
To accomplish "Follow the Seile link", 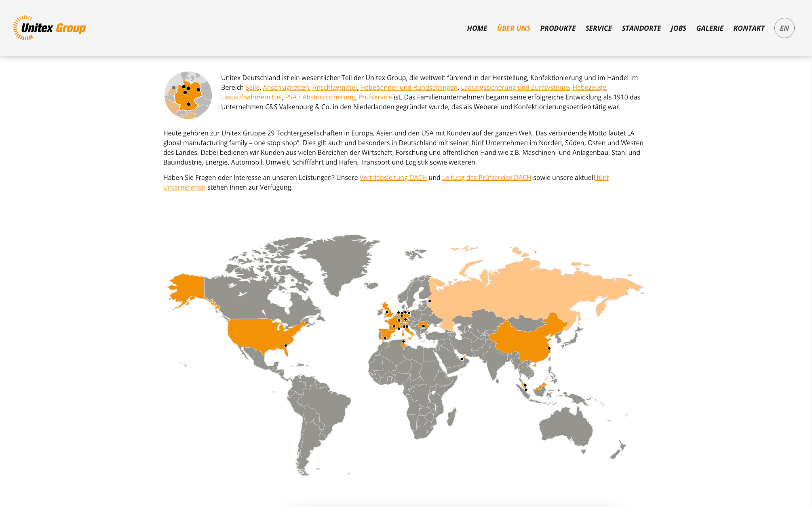I will point(252,87).
